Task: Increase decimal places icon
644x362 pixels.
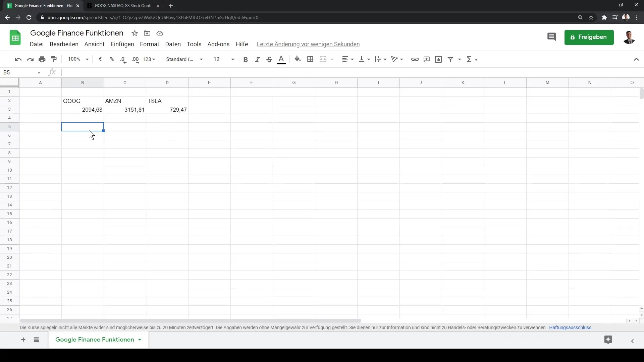Action: tap(135, 59)
